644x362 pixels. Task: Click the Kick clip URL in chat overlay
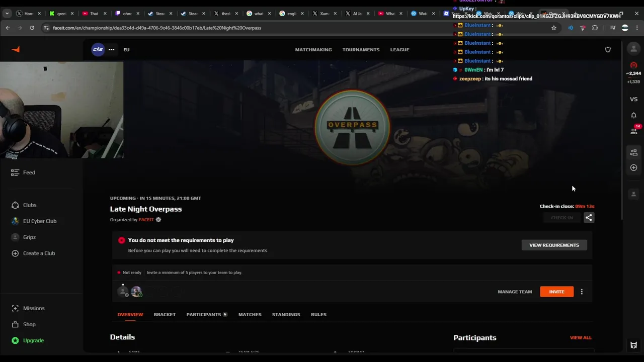pyautogui.click(x=536, y=17)
